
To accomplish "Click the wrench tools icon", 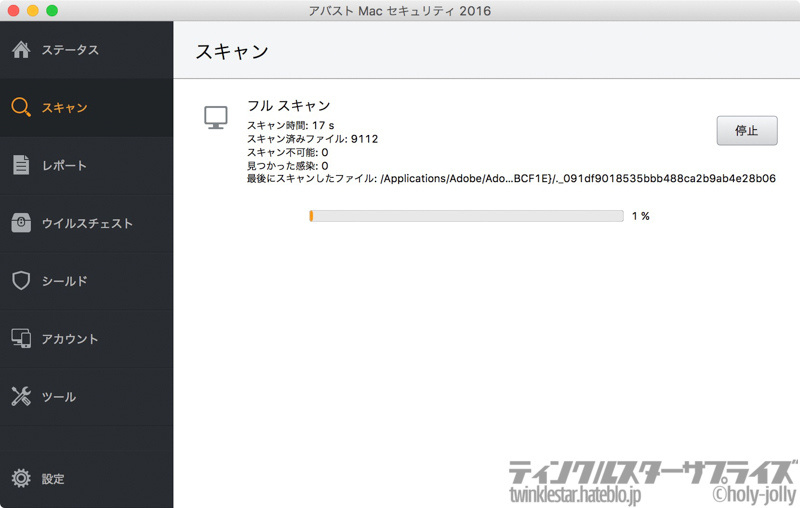I will 21,396.
